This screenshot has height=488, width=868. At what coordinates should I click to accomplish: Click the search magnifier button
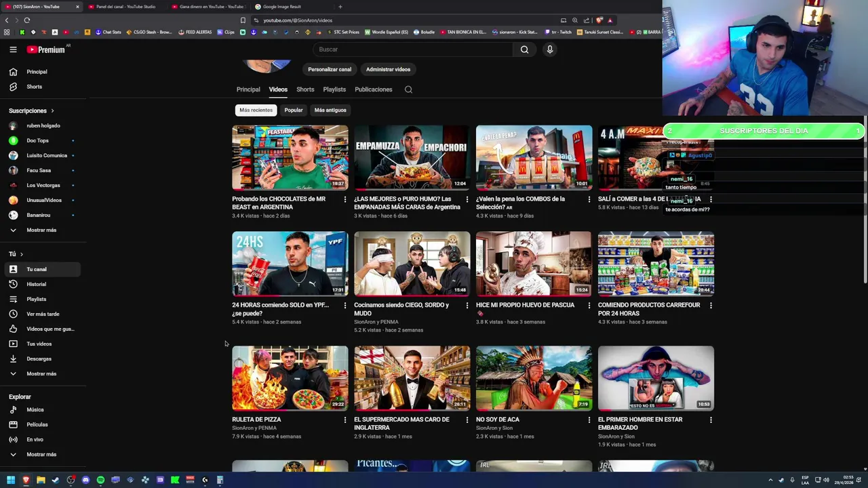click(x=524, y=49)
